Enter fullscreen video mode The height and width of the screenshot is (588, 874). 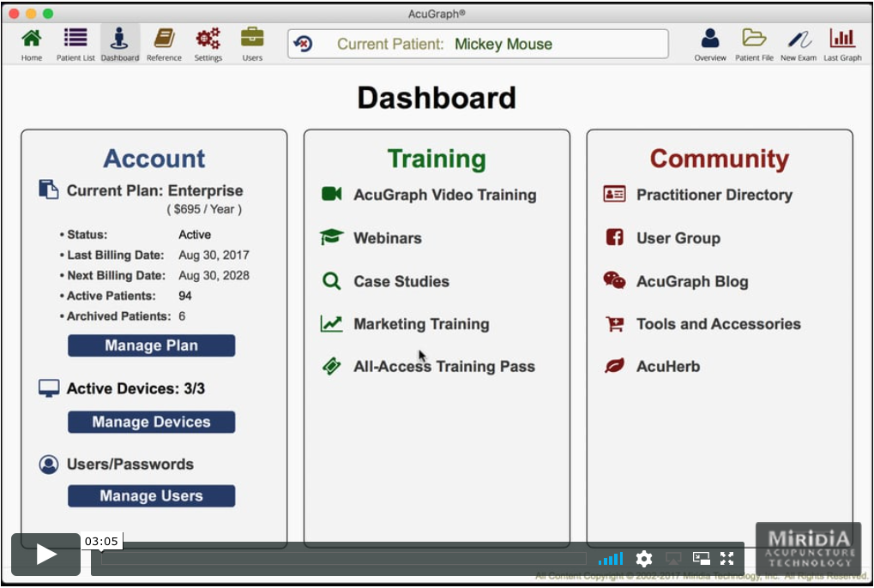[x=726, y=559]
